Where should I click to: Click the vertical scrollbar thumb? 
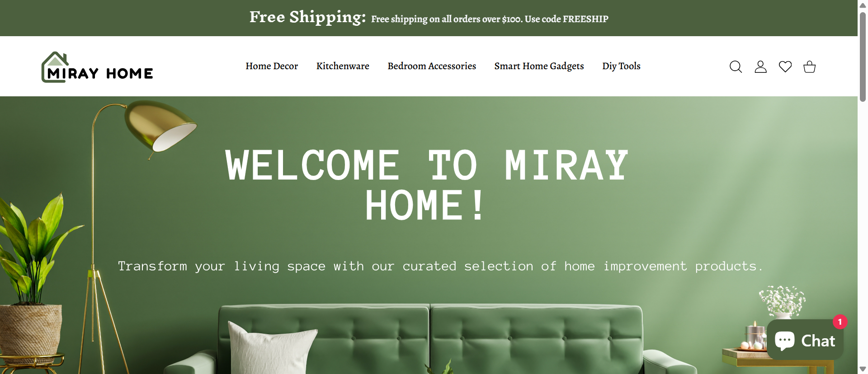pos(863,57)
